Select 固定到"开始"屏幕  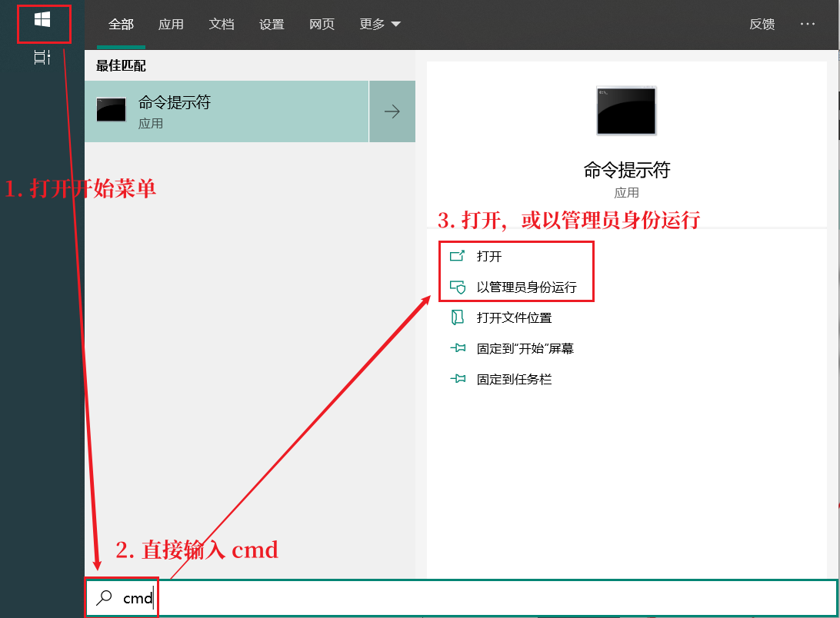tap(525, 349)
